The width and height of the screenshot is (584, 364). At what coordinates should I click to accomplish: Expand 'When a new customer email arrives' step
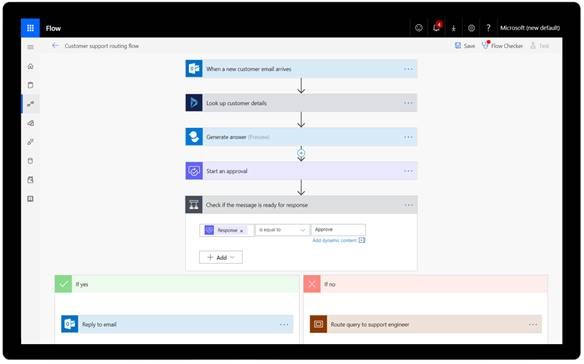(301, 69)
